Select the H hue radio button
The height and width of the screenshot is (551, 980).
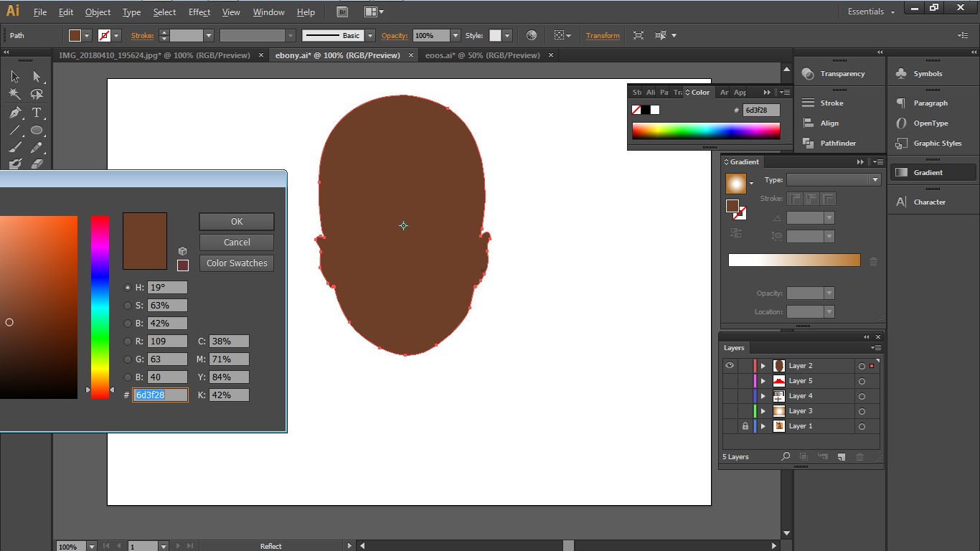[128, 288]
